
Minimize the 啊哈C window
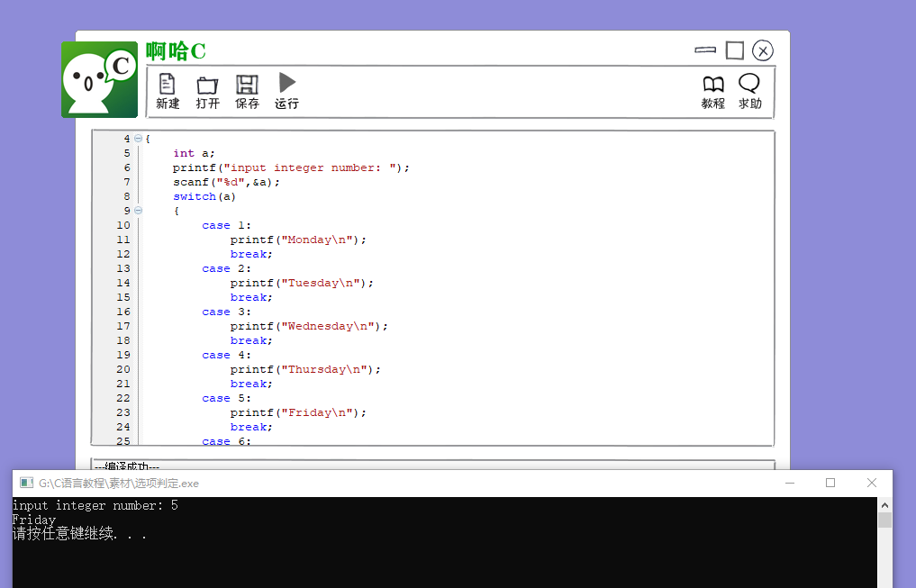coord(705,50)
